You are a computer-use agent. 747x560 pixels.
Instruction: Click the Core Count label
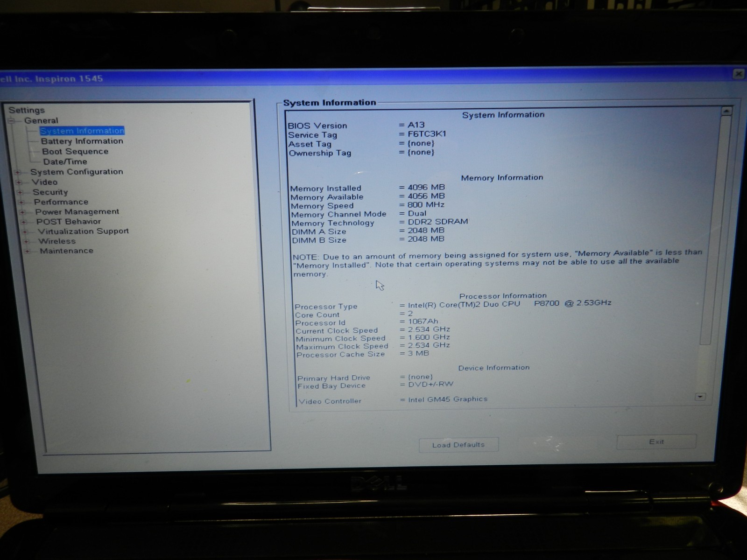coord(317,315)
